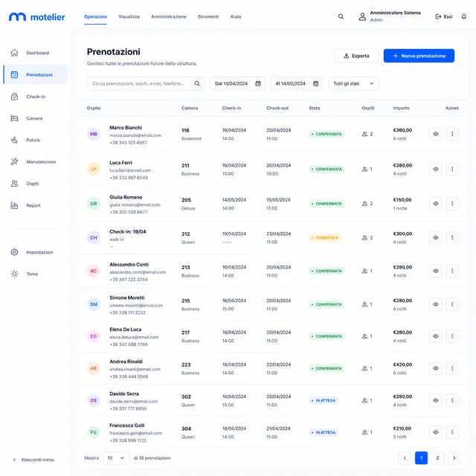476x476 pixels.
Task: Open Ospiti section in sidebar
Action: [x=35, y=184]
